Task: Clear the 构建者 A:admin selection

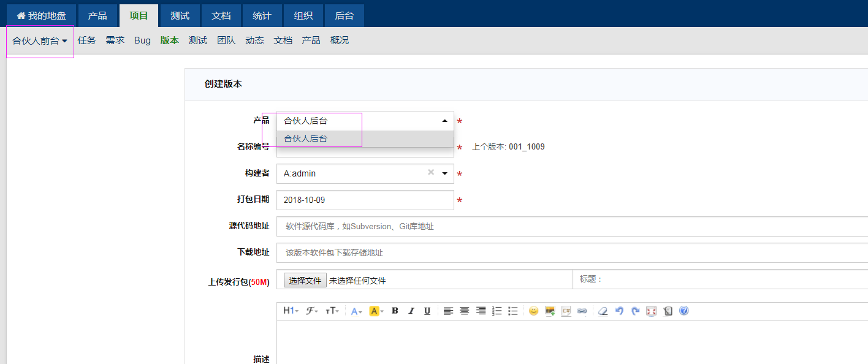Action: [x=431, y=173]
